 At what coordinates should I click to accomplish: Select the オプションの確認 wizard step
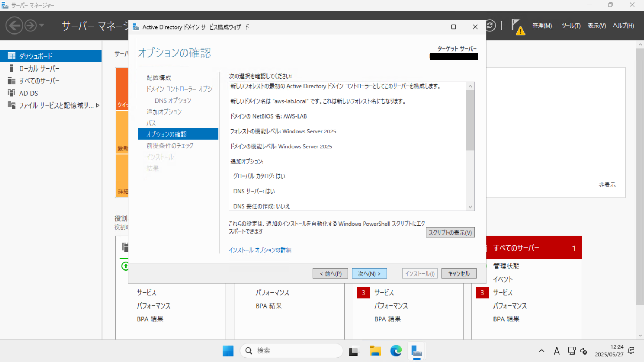[x=178, y=134]
